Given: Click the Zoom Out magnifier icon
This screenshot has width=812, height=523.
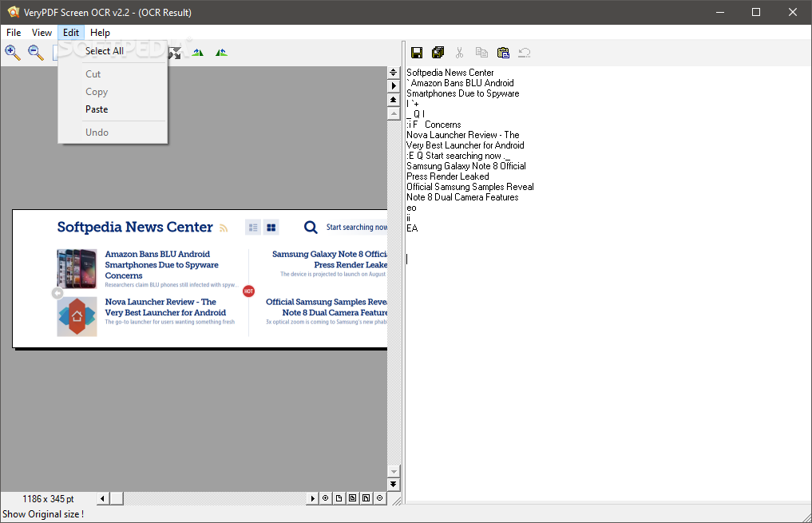Looking at the screenshot, I should click(35, 53).
